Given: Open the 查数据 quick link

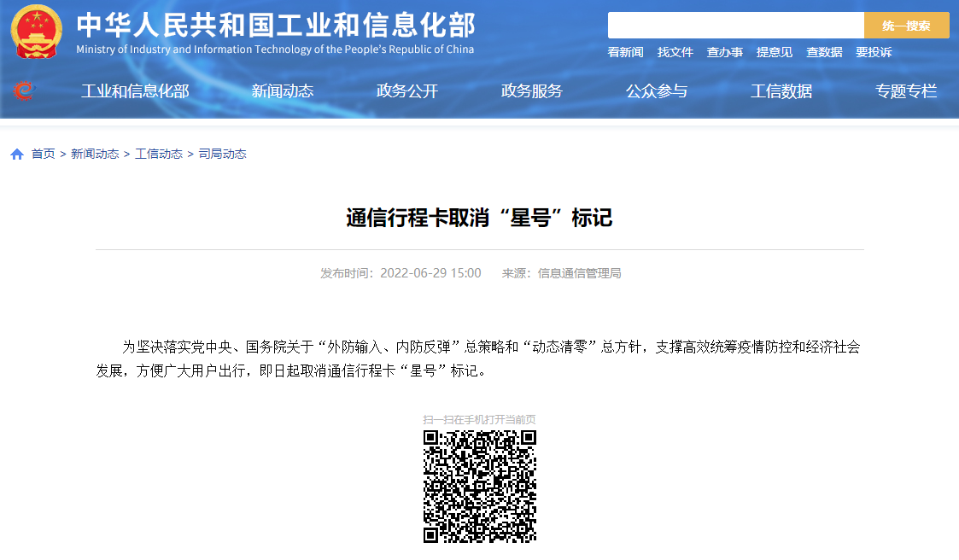Looking at the screenshot, I should [x=824, y=52].
